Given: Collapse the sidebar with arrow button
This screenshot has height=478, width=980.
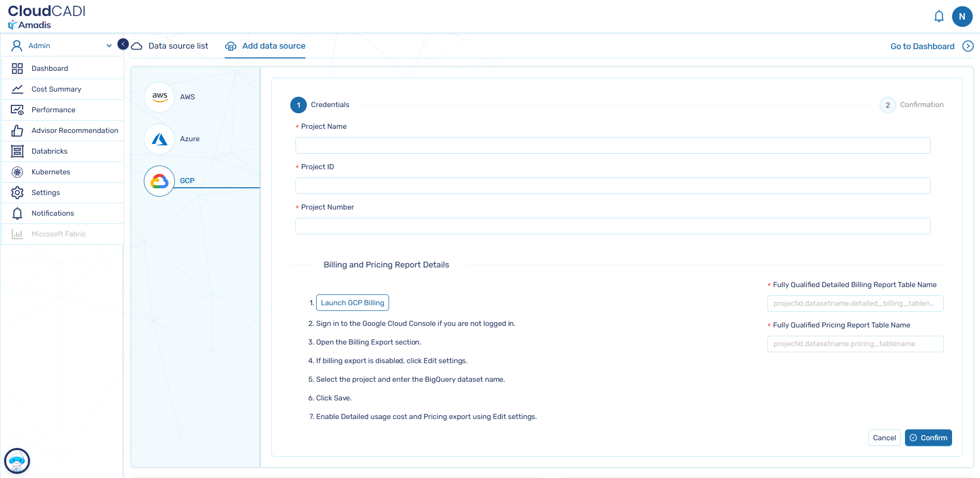Looking at the screenshot, I should (123, 44).
